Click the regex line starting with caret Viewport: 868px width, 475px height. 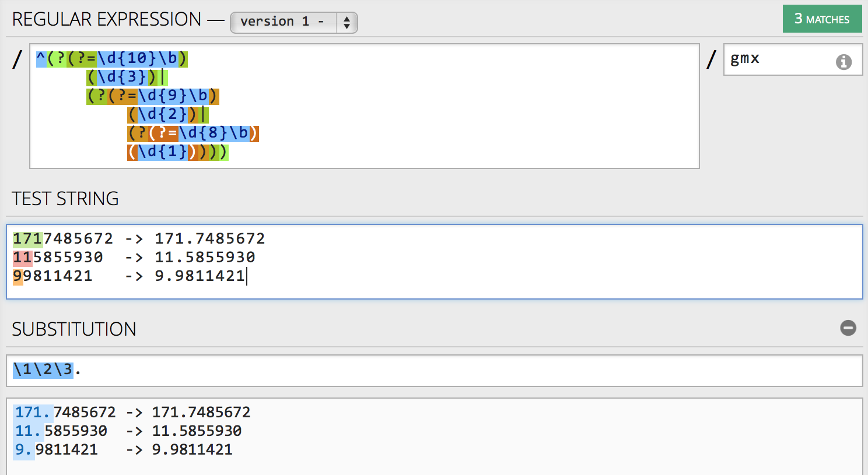coord(112,59)
